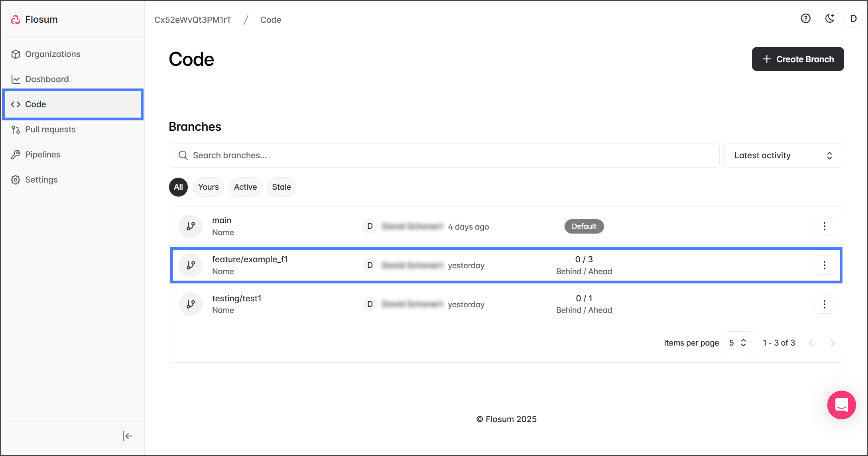
Task: Go to Pull requests in sidebar
Action: [50, 130]
